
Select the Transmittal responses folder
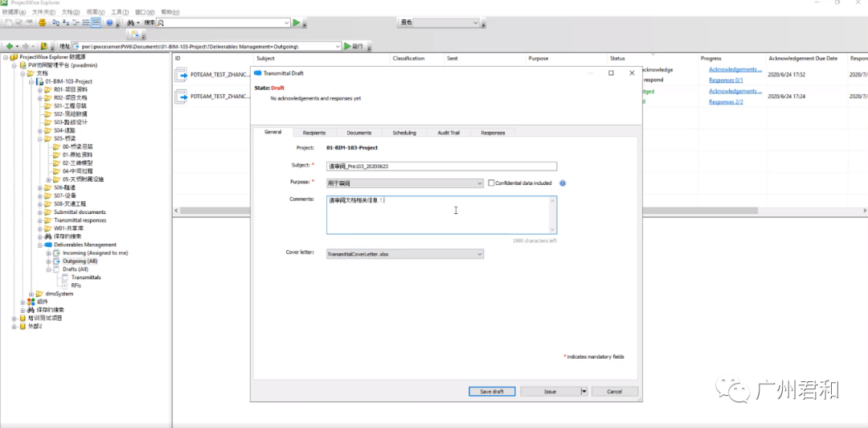pyautogui.click(x=80, y=220)
